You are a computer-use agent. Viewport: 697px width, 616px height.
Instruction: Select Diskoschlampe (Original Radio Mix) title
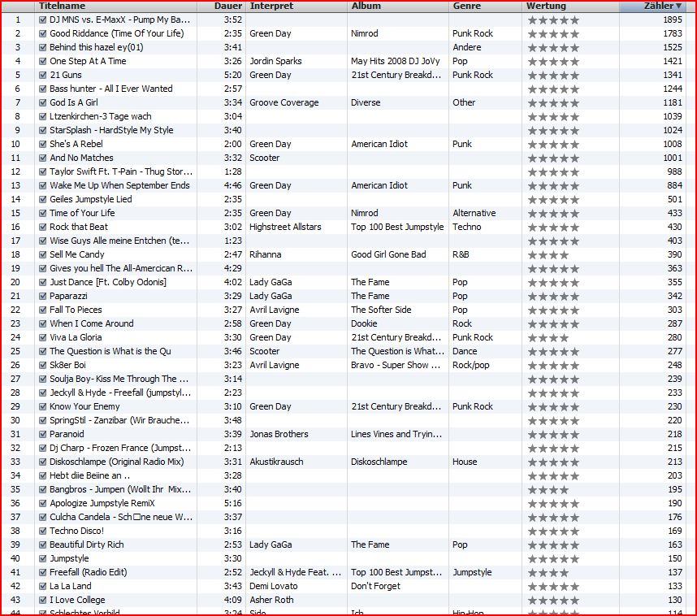click(117, 462)
